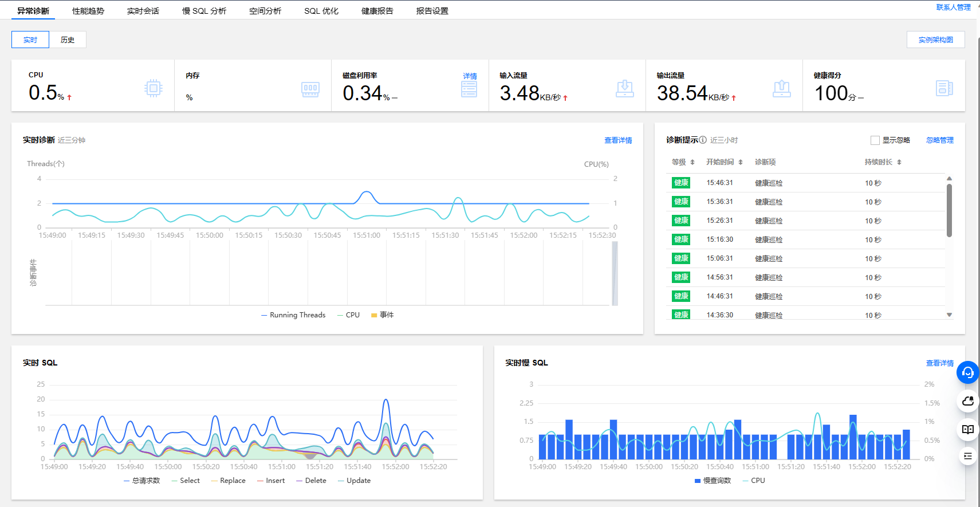Open the 异常诊断 tab
Screen dimensions: 980x507
coord(33,11)
